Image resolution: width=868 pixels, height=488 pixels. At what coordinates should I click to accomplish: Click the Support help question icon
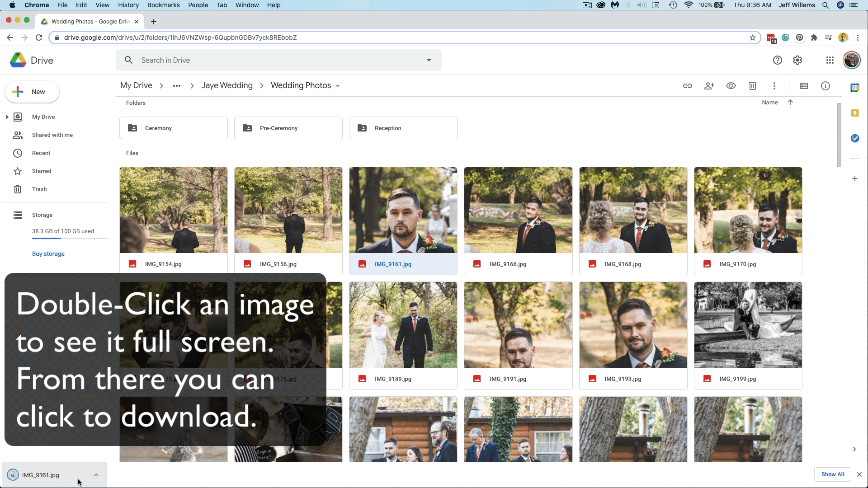(777, 60)
